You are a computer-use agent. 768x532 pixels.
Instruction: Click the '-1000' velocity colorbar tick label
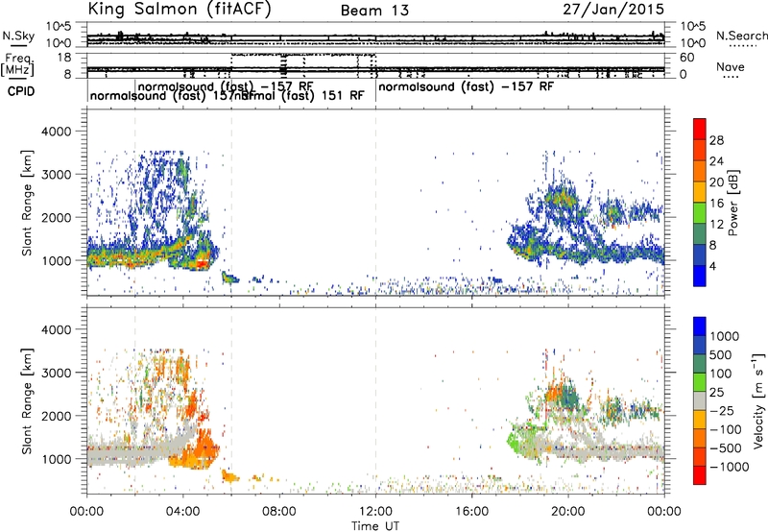tap(729, 467)
